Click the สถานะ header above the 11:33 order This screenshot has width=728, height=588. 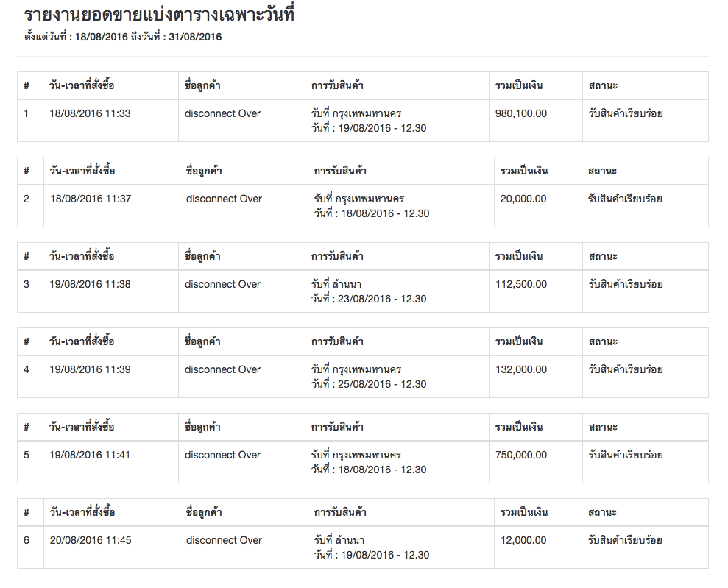coord(603,85)
